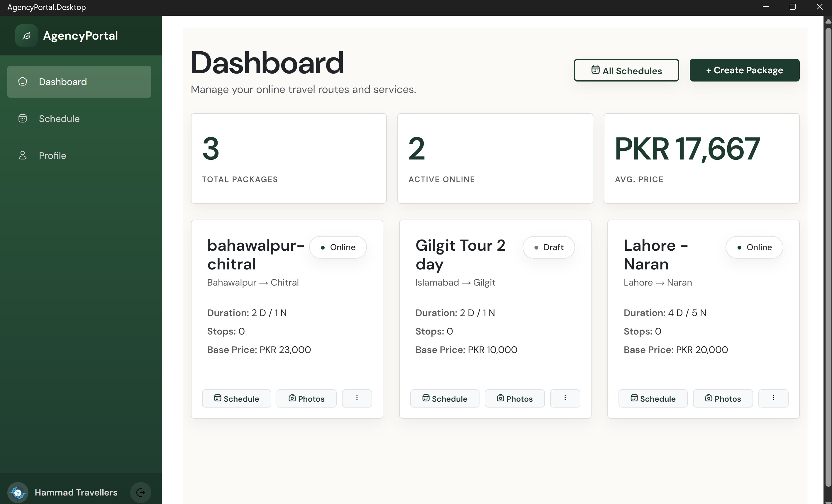The height and width of the screenshot is (504, 832).
Task: Click the bahawalpur-chitral package title
Action: [x=256, y=254]
